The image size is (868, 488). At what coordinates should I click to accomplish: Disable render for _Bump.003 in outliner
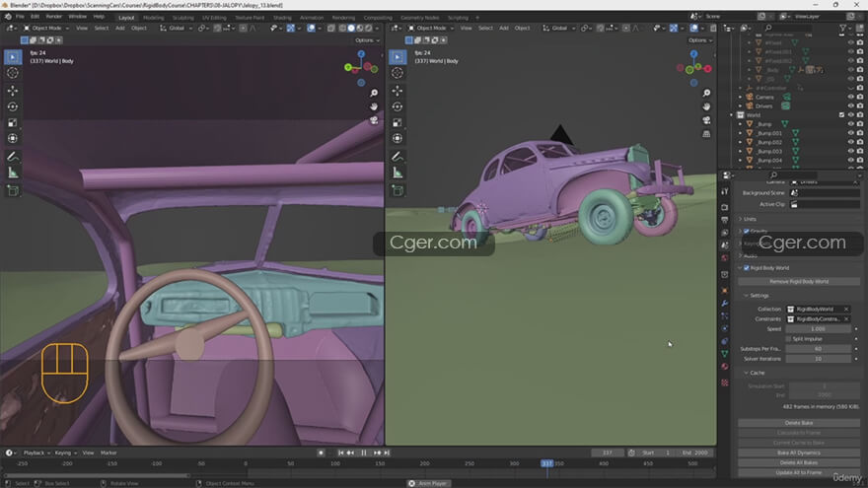tap(860, 151)
